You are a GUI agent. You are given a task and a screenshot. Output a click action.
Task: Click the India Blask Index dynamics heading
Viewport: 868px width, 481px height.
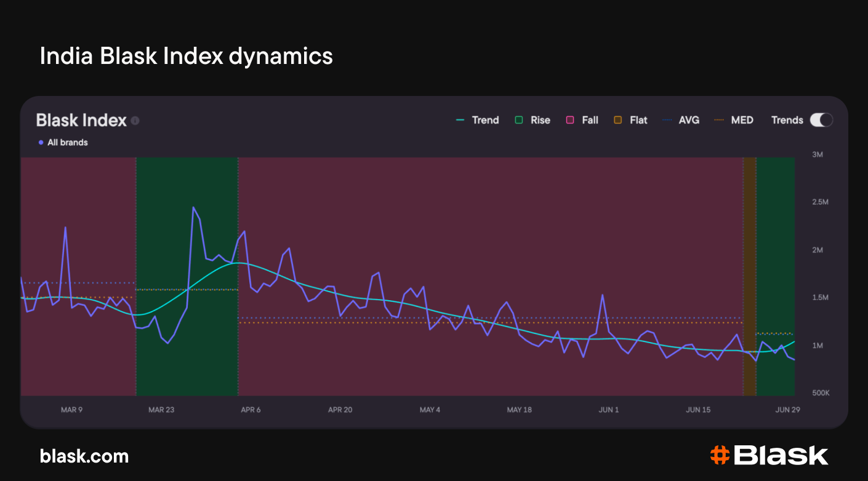(187, 57)
